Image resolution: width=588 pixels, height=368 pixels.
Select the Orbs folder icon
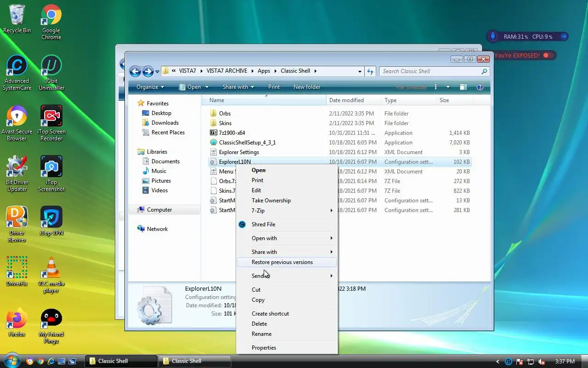[x=213, y=114]
